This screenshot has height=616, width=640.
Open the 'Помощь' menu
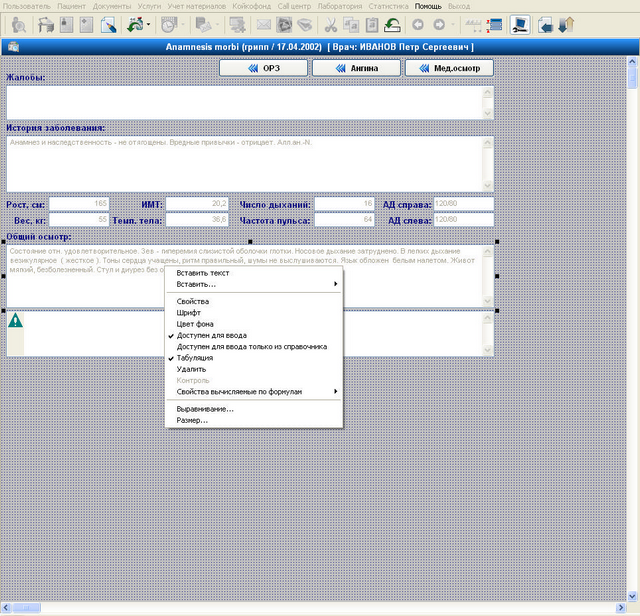coord(428,6)
